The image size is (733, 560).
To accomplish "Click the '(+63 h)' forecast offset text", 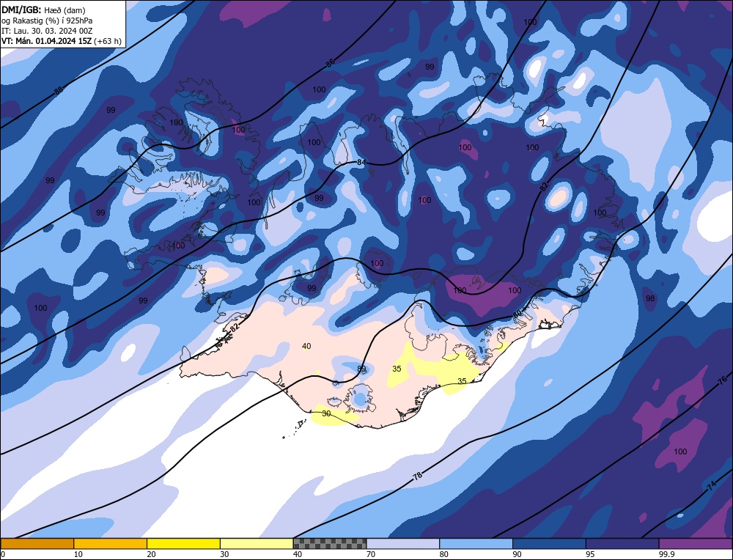I will (x=108, y=41).
